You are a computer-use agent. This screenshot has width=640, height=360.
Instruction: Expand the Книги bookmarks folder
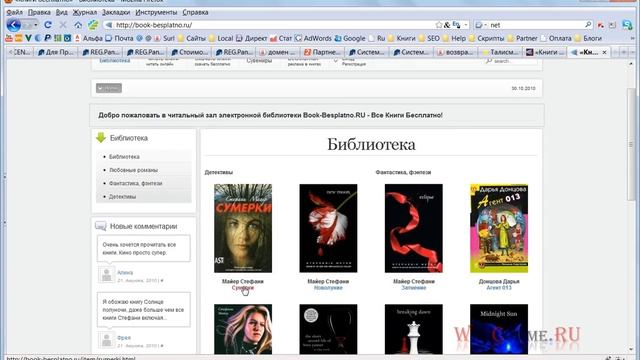(x=401, y=38)
